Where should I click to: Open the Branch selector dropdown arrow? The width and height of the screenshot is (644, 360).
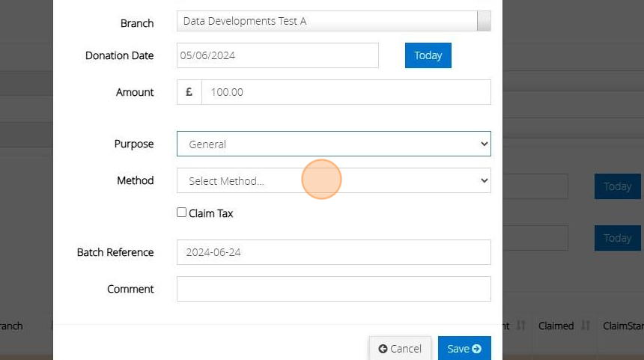coord(484,21)
